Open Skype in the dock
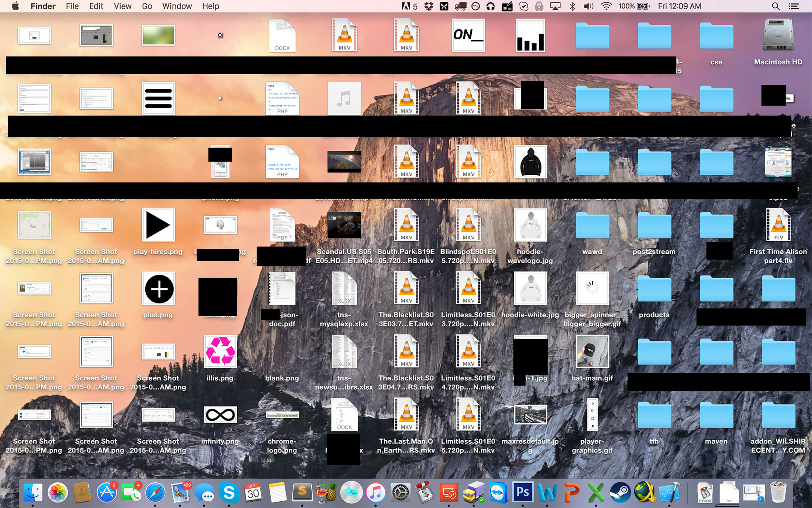812x508 pixels. click(x=229, y=492)
